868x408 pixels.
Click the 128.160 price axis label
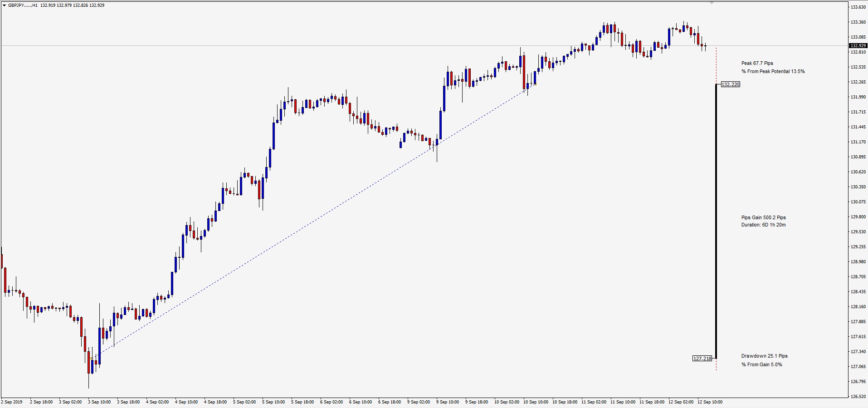(858, 307)
